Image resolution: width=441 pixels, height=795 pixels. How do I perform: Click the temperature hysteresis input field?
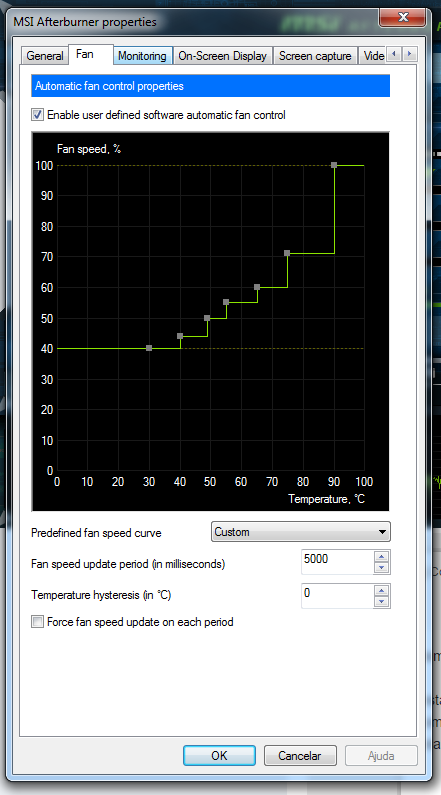[338, 596]
